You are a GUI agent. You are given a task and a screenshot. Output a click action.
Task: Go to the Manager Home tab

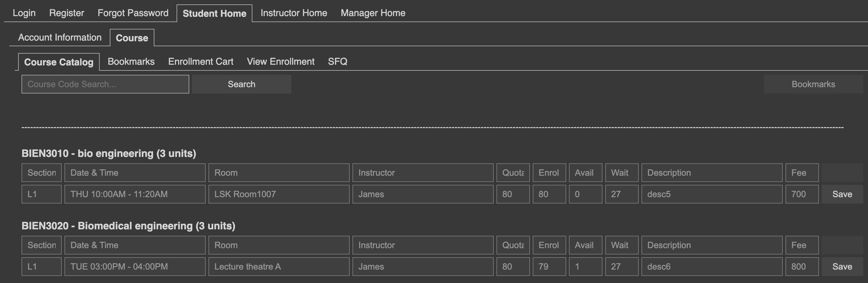pos(373,13)
